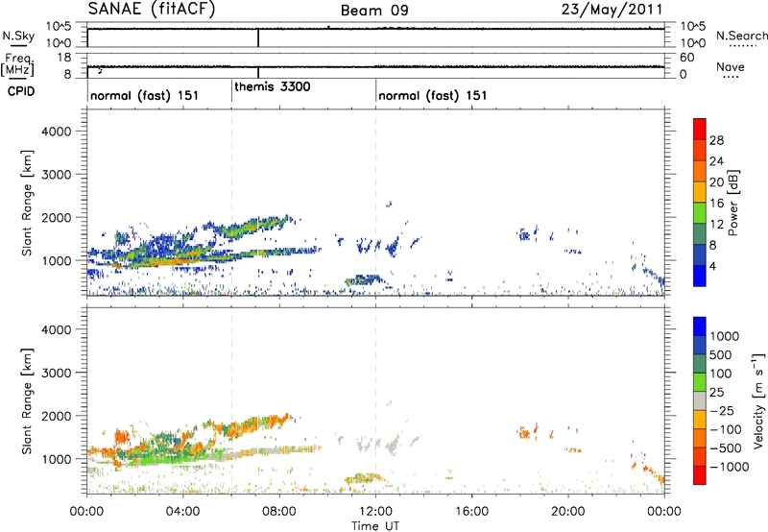Click the "normal (fast) 151" label starting at 00:00

click(145, 95)
